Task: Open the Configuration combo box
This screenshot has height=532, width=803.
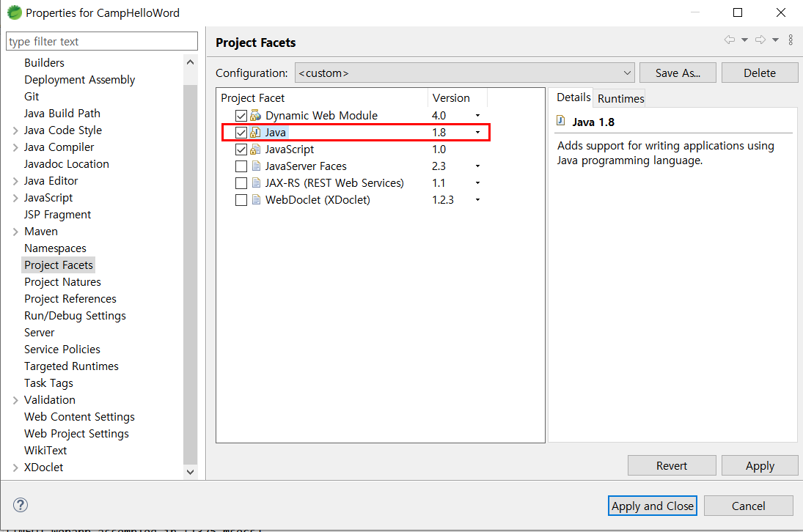Action: tap(464, 73)
